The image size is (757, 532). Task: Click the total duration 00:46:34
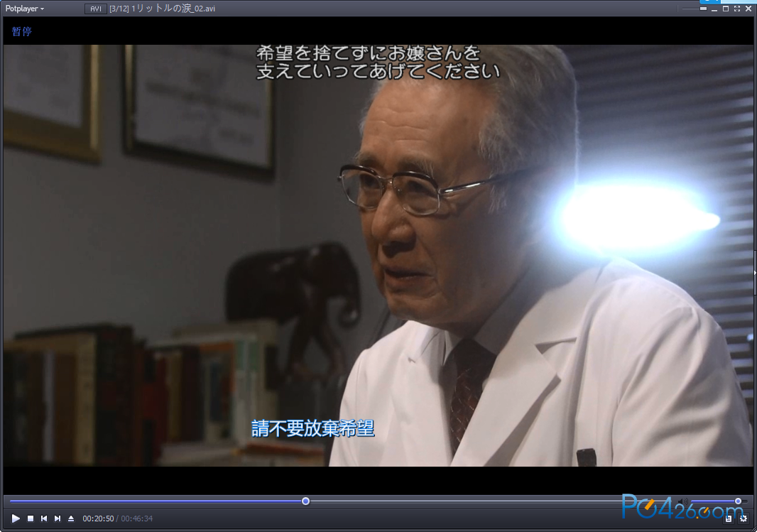pos(136,519)
